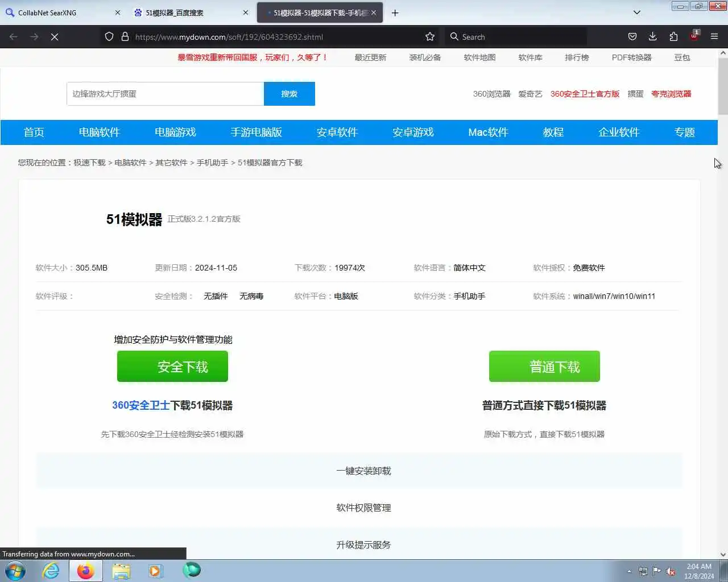Select 软件权限管理 feature row
This screenshot has height=582, width=728.
point(359,508)
